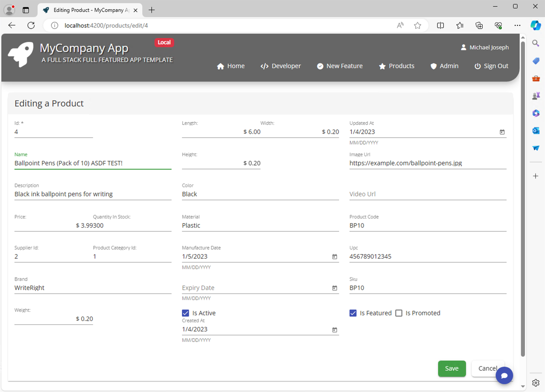Screen dimensions: 545x392
Task: Open browser profile avatar
Action: (9, 10)
